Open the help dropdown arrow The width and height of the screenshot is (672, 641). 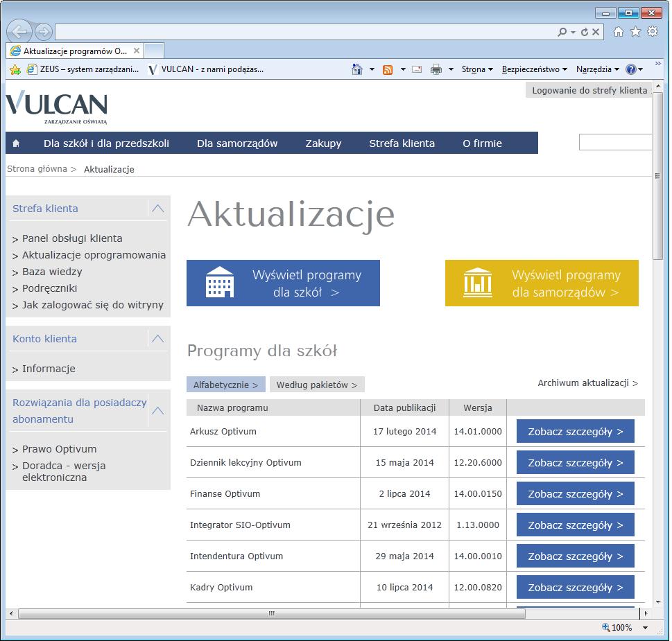point(641,69)
